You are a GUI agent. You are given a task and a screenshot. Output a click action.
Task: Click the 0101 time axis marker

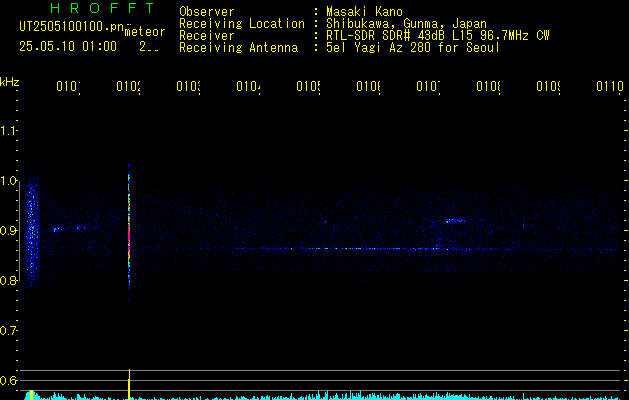click(x=68, y=86)
